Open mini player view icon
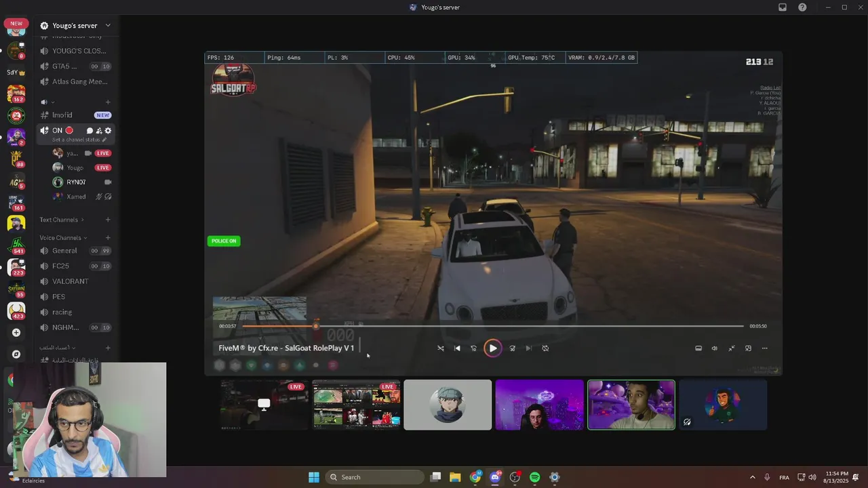Image resolution: width=868 pixels, height=488 pixels. pyautogui.click(x=748, y=348)
